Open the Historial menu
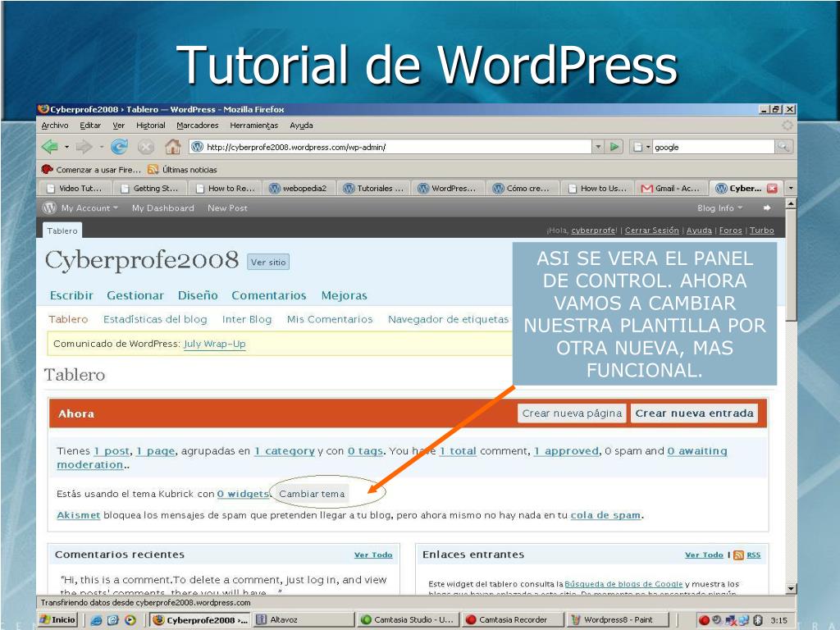 pos(151,126)
